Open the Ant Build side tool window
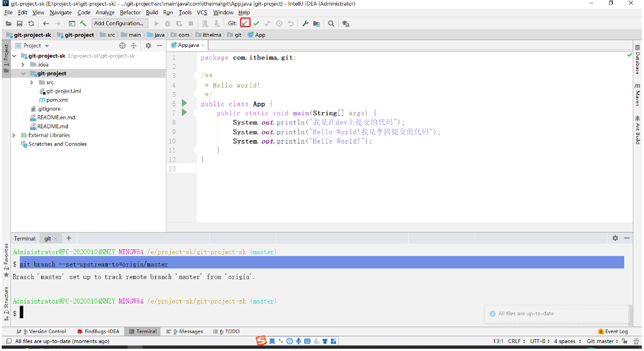644x351 pixels. pos(637,130)
